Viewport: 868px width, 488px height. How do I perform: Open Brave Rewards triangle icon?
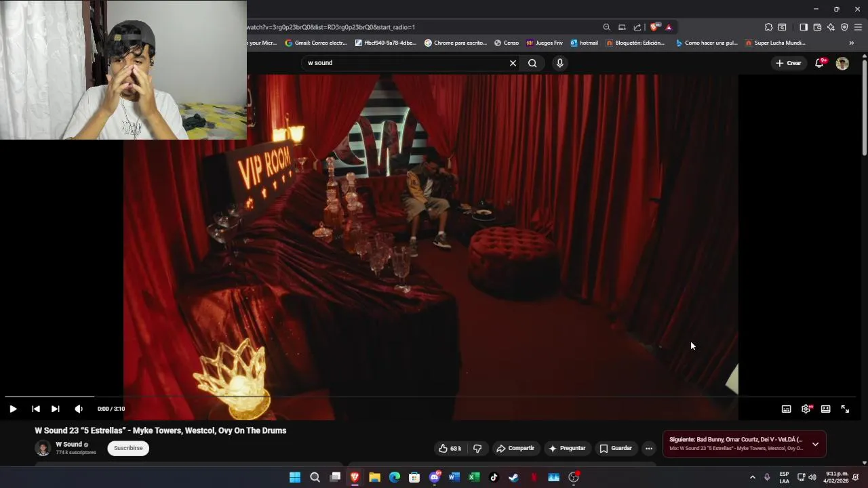669,27
